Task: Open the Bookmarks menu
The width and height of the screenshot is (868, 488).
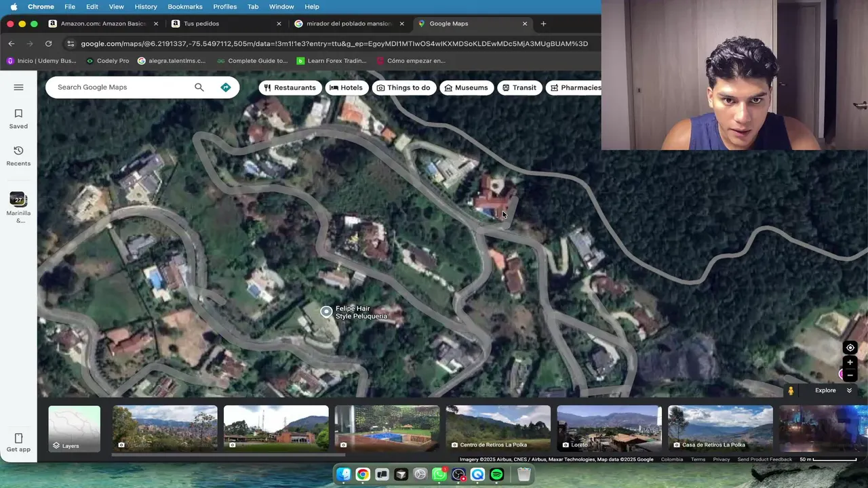Action: (x=185, y=7)
